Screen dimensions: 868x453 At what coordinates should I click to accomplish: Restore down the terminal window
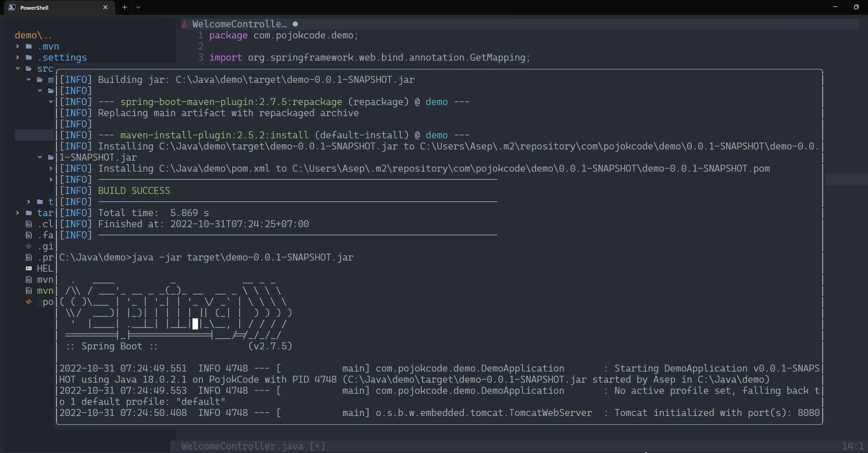tap(856, 7)
